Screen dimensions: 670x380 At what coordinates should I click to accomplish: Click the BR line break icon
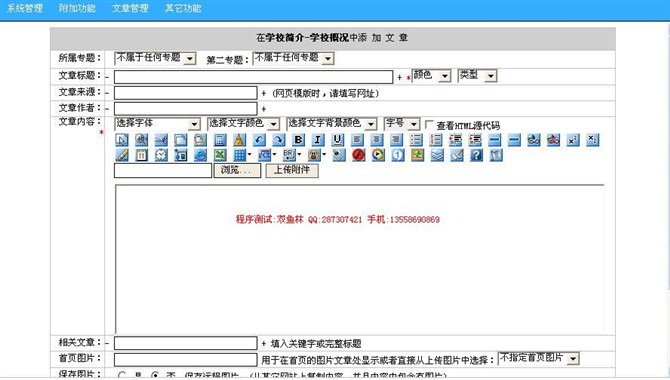(290, 155)
